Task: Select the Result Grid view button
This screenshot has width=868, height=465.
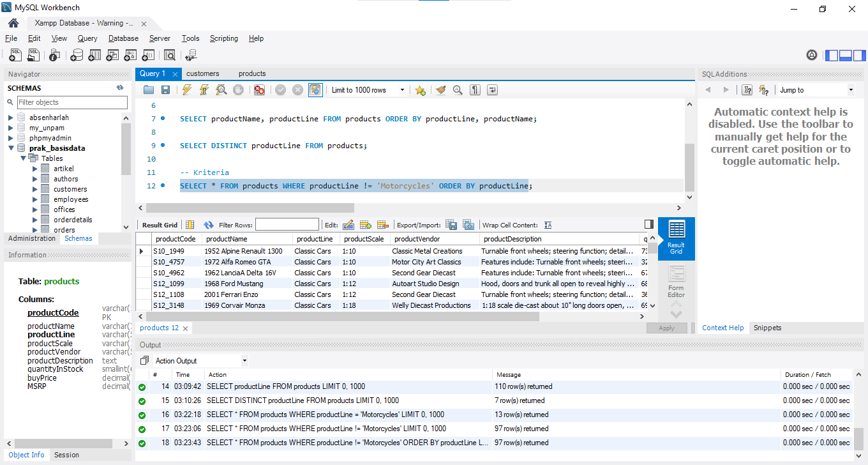Action: (677, 238)
